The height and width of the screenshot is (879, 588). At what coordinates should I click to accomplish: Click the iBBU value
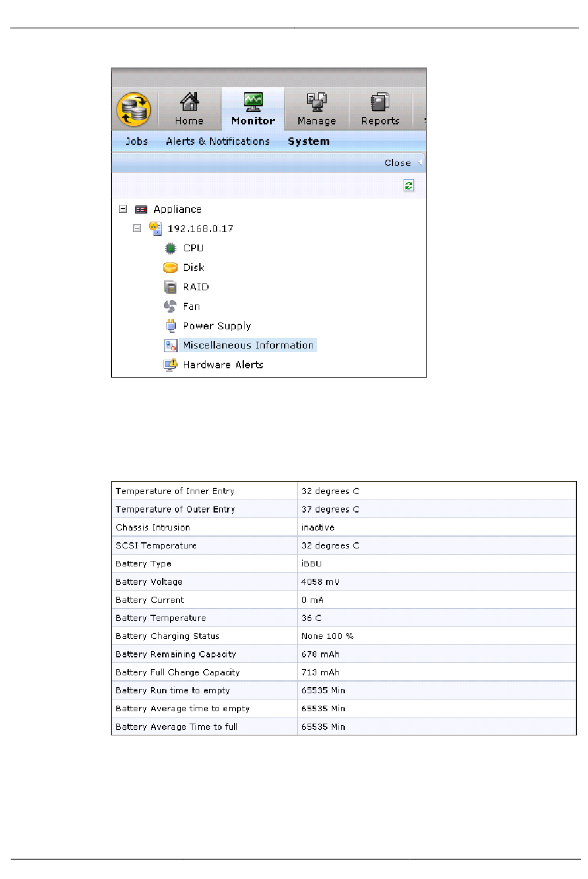(311, 563)
